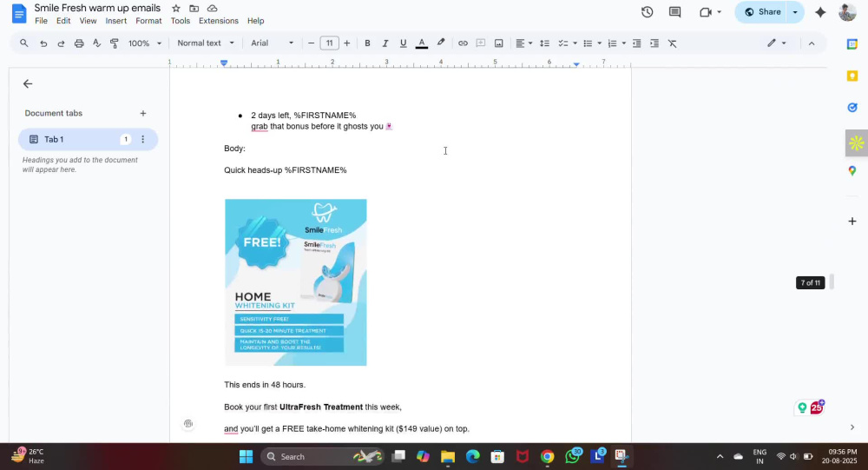
Task: Select the Paint format roller icon
Action: 115,43
